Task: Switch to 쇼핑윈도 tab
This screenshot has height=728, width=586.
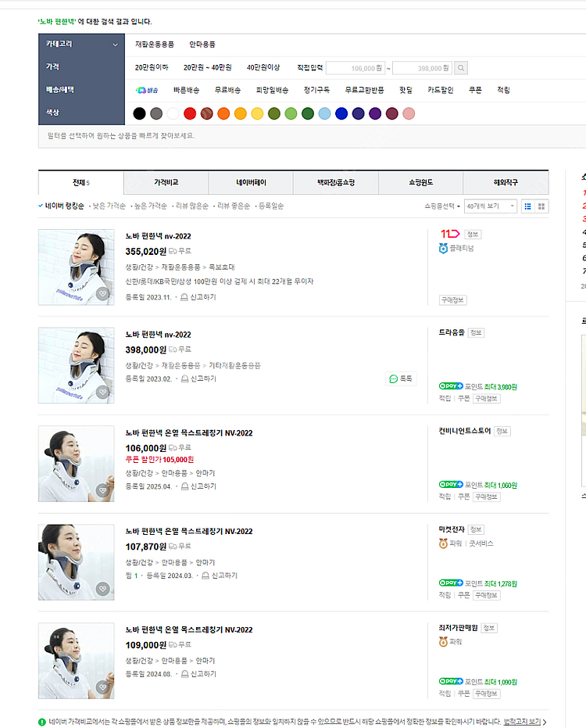Action: click(421, 182)
